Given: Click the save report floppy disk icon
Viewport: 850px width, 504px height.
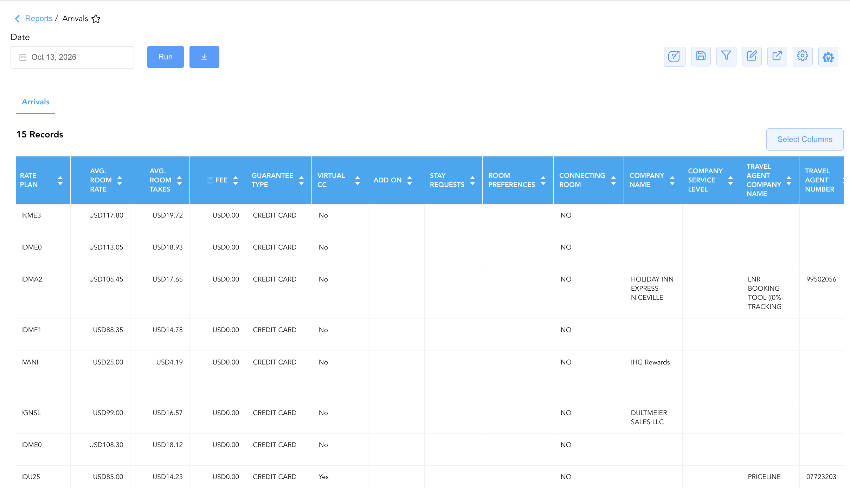Looking at the screenshot, I should pyautogui.click(x=701, y=56).
